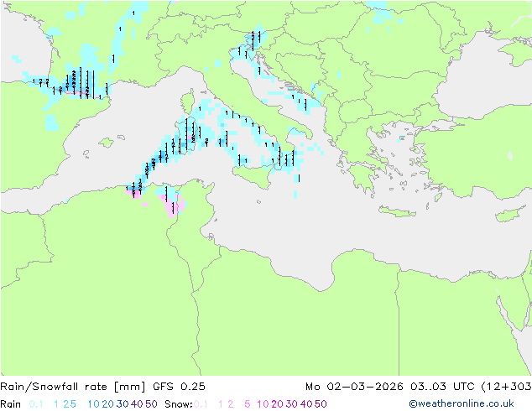
Task: Click the 'Rain/Snowfall rate [mm]' title text
Action: (x=73, y=387)
